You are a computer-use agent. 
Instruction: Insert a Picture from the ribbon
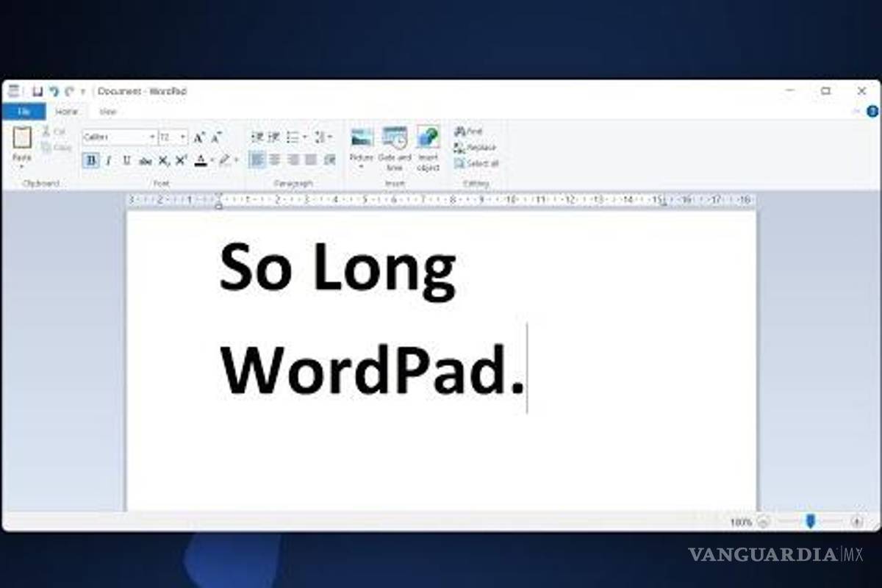[x=362, y=137]
